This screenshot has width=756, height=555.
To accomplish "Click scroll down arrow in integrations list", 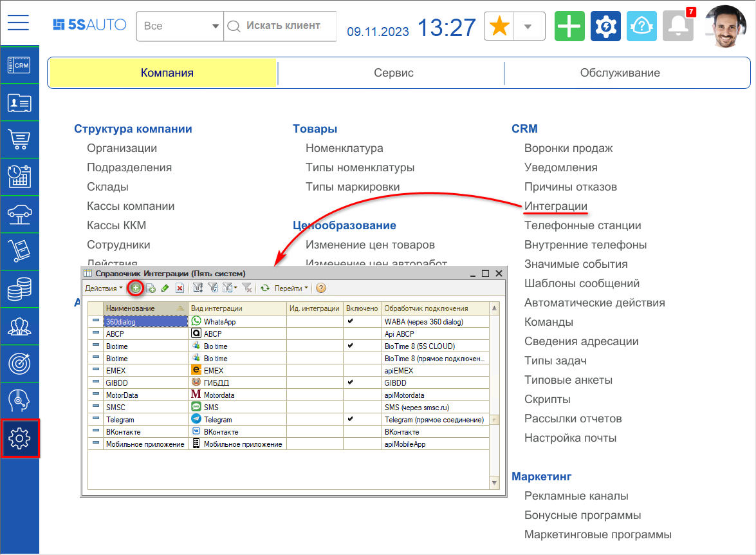I will pyautogui.click(x=494, y=483).
